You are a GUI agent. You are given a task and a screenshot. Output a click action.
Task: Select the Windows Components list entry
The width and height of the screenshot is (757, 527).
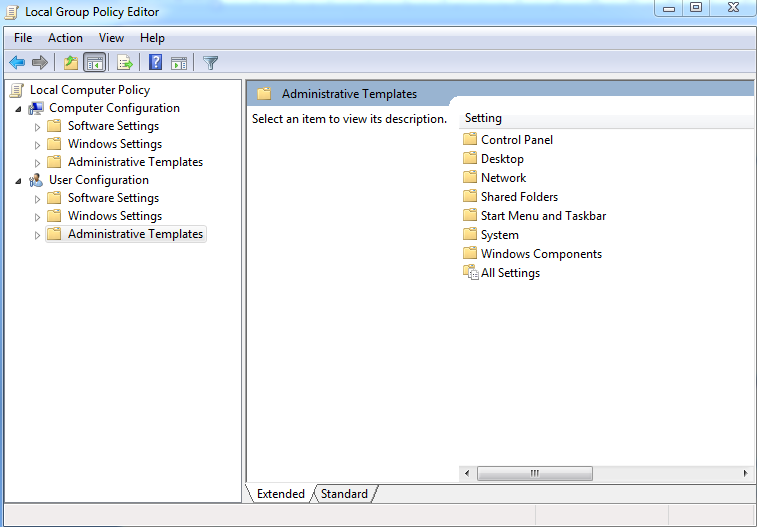(541, 254)
